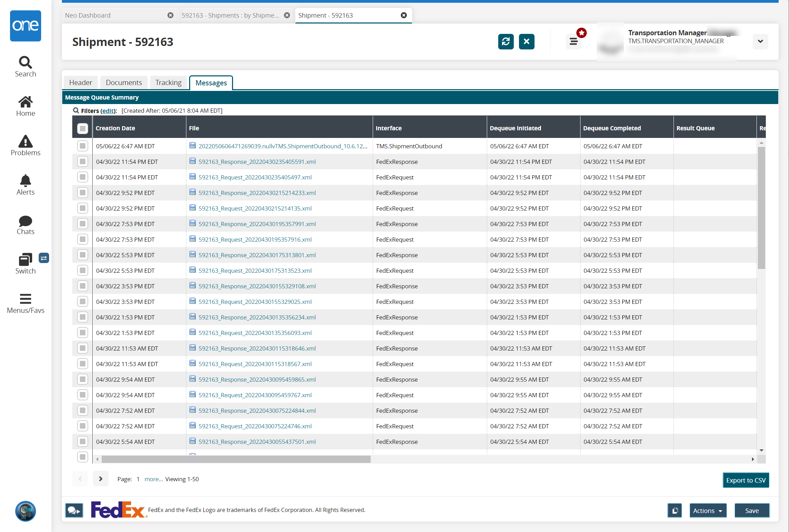
Task: Open the Problems warning icon
Action: click(x=25, y=142)
